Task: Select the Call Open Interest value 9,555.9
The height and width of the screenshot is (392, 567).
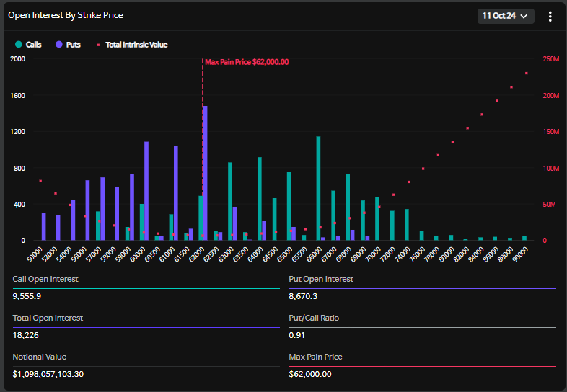Action: click(x=27, y=296)
